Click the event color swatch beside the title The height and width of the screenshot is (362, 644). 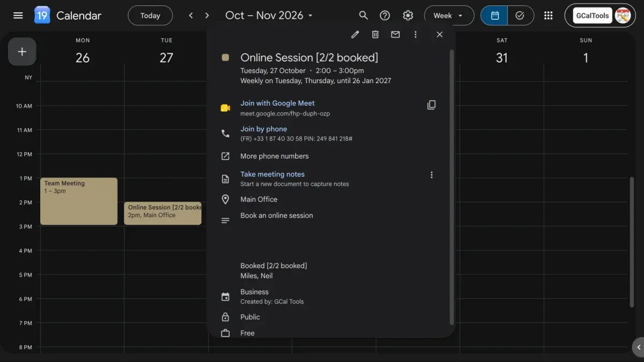[225, 57]
